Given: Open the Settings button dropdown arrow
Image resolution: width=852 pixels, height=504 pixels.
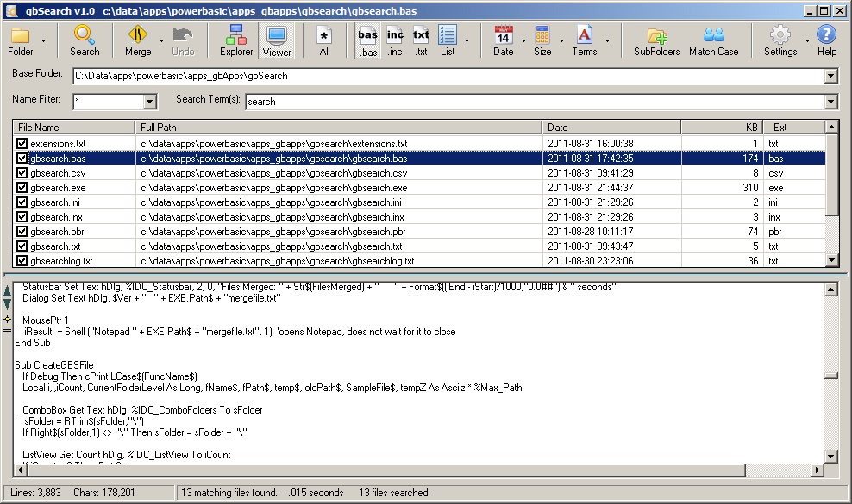Looking at the screenshot, I should (807, 40).
